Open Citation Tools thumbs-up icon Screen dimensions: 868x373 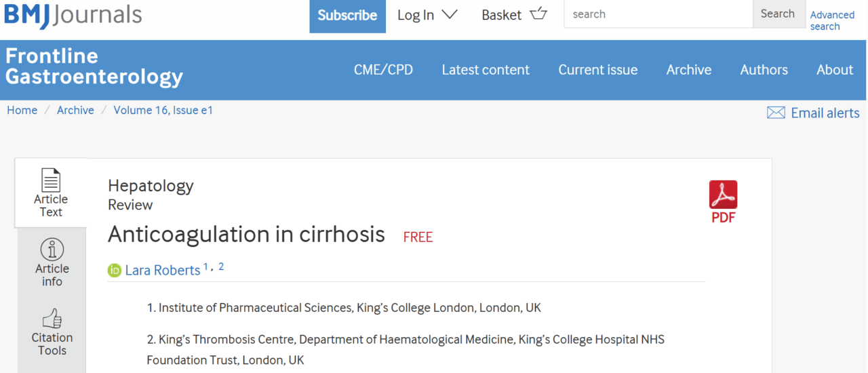click(x=52, y=318)
